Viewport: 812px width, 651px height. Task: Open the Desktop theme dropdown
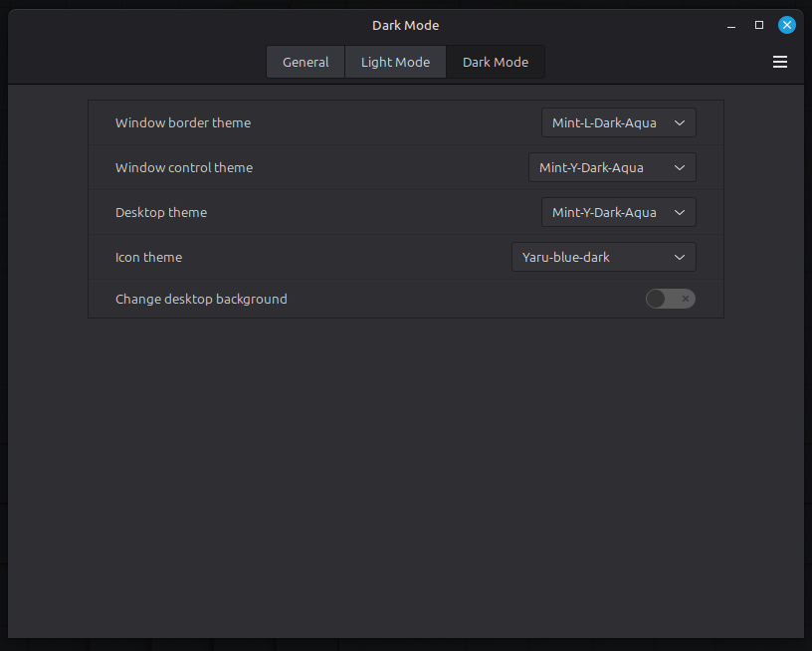point(618,212)
